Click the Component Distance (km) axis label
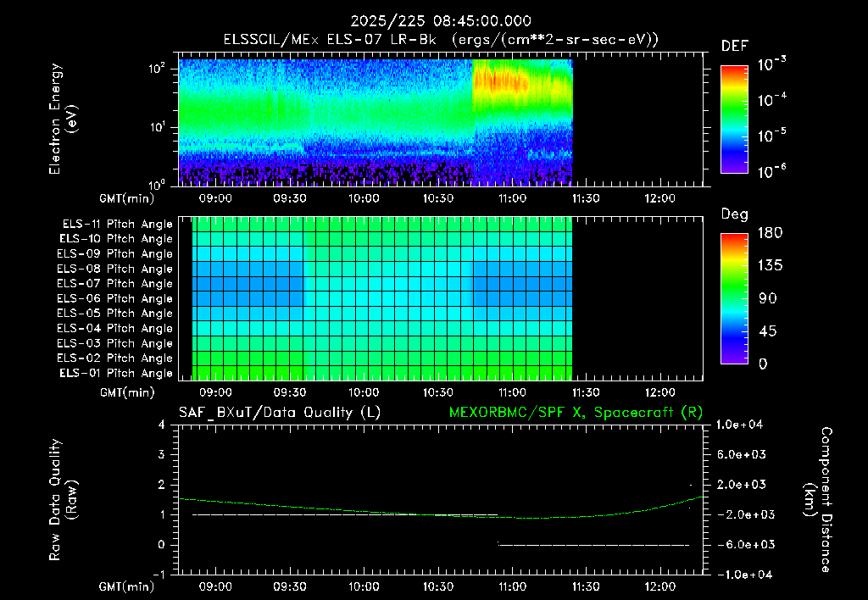The image size is (868, 600). [x=818, y=499]
